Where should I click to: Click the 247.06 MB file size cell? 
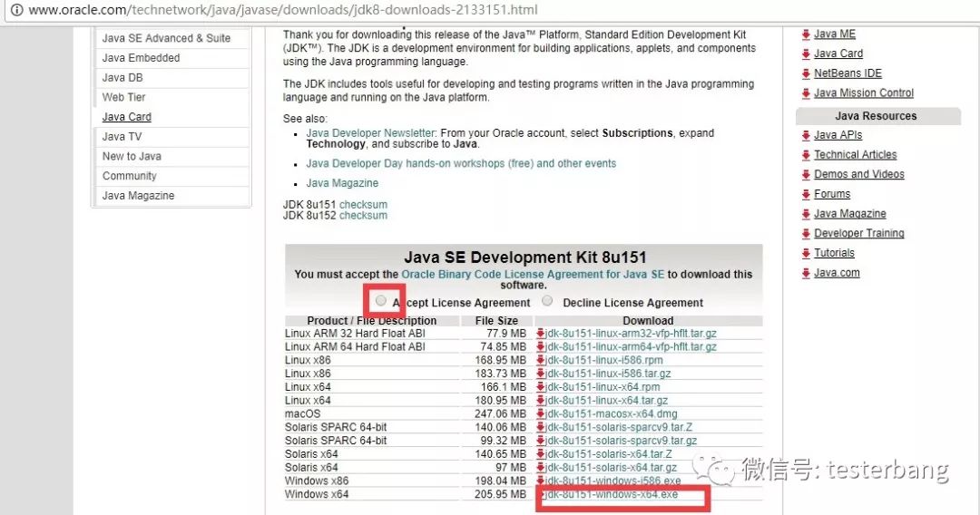tap(500, 413)
